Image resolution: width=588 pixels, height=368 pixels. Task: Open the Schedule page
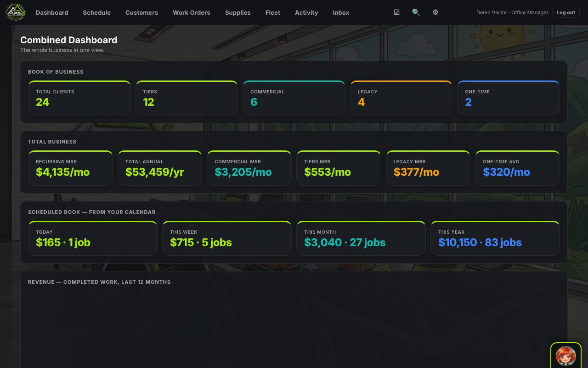(96, 12)
